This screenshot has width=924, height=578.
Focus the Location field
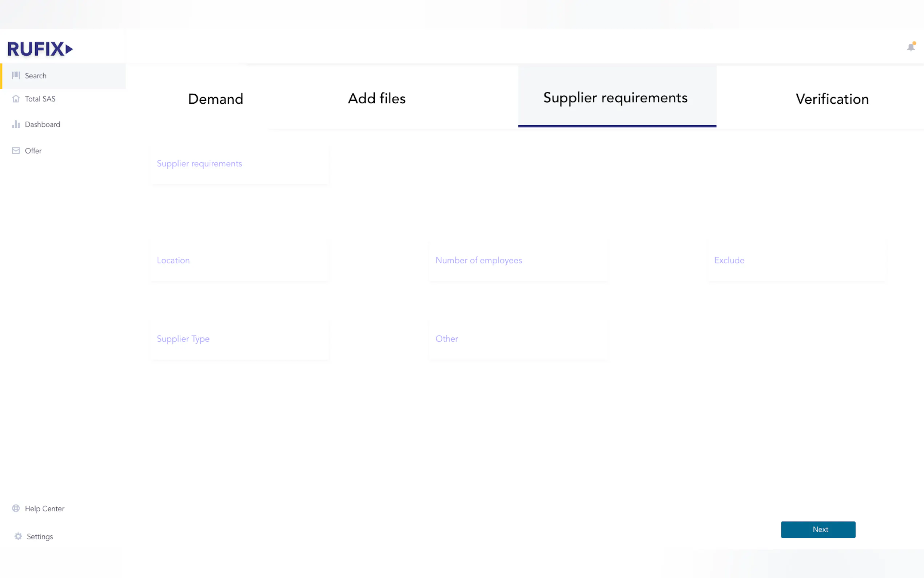click(x=240, y=260)
